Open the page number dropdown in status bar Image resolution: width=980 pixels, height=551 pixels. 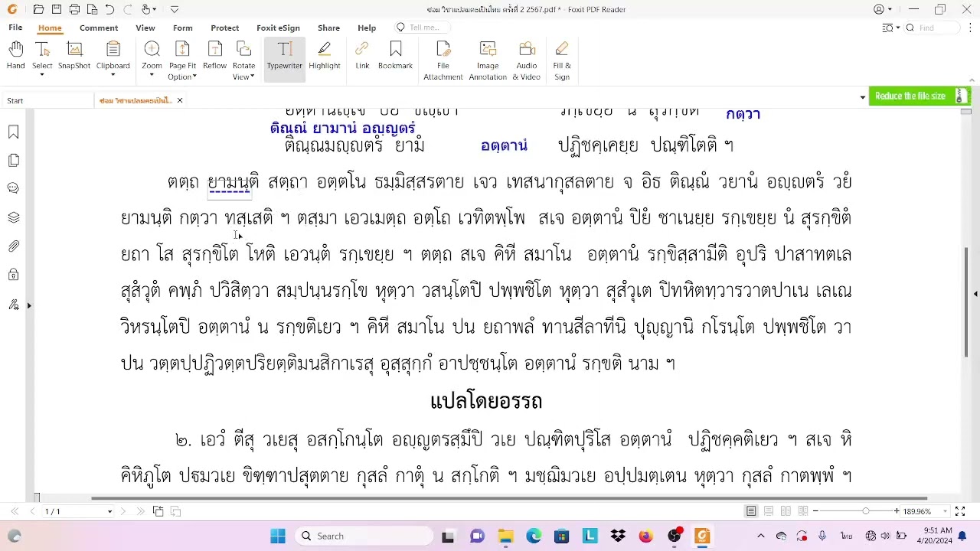109,511
